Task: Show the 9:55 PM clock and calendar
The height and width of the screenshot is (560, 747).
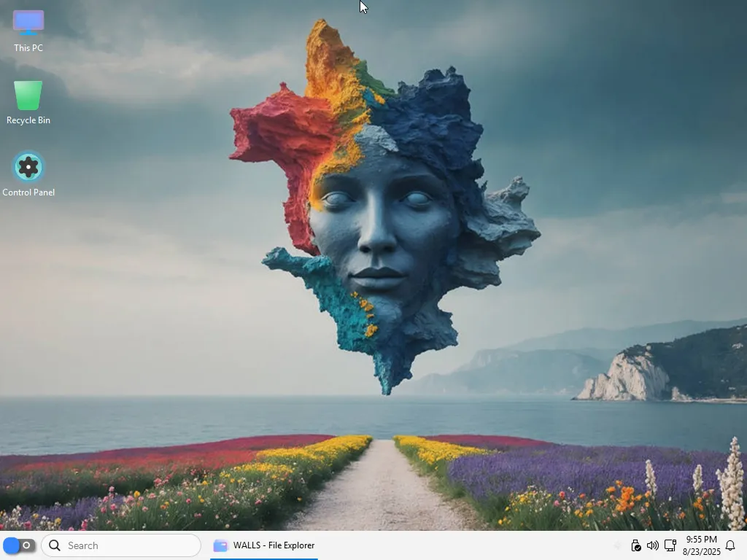Action: click(701, 545)
